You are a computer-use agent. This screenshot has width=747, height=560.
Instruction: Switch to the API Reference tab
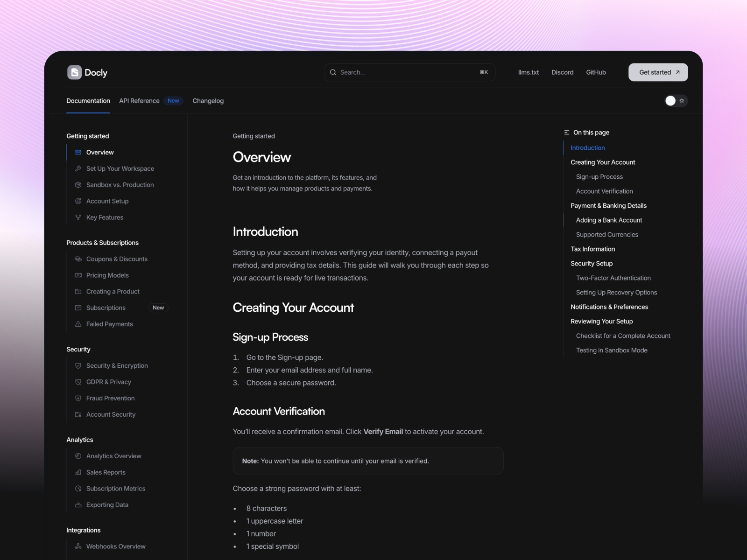[x=139, y=101]
